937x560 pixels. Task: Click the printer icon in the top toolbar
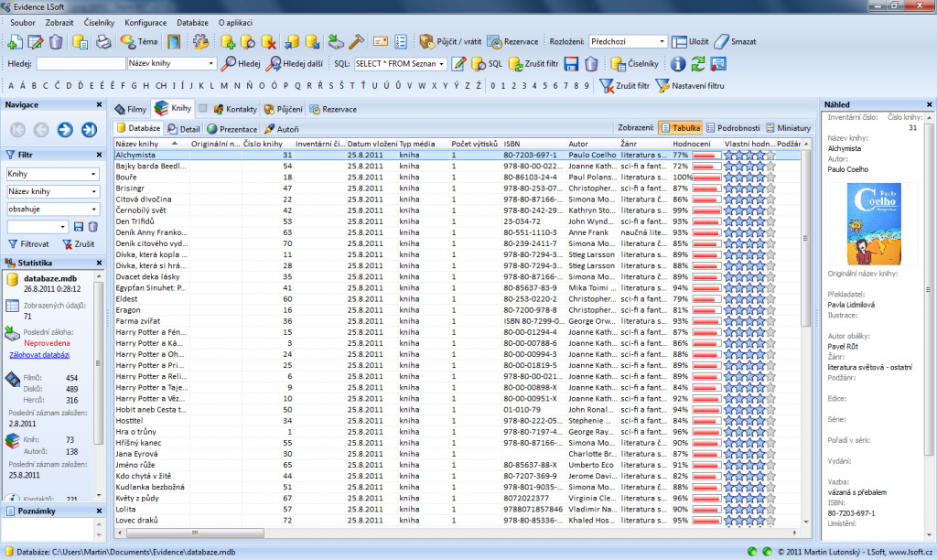tap(103, 41)
